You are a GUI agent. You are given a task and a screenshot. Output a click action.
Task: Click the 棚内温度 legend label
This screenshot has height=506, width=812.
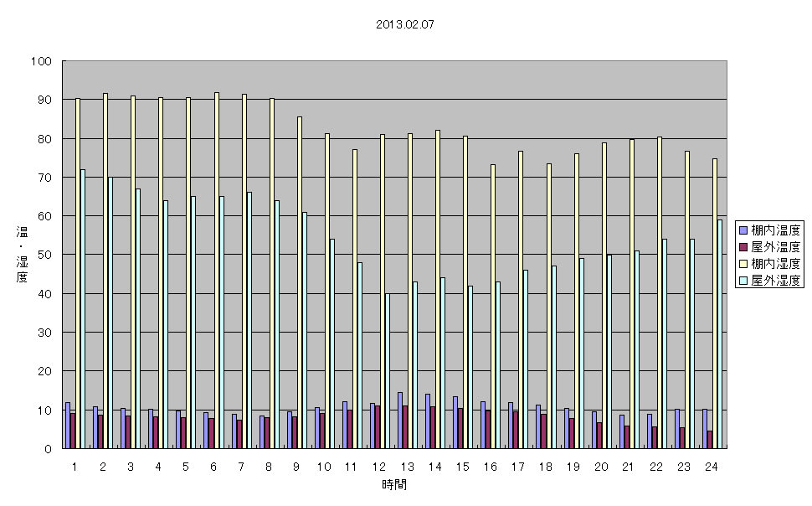776,230
